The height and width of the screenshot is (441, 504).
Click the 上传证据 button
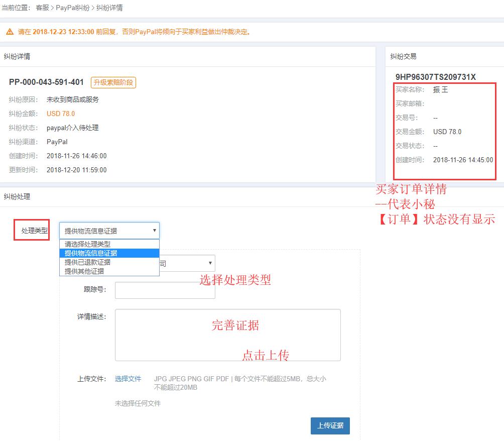(x=330, y=425)
